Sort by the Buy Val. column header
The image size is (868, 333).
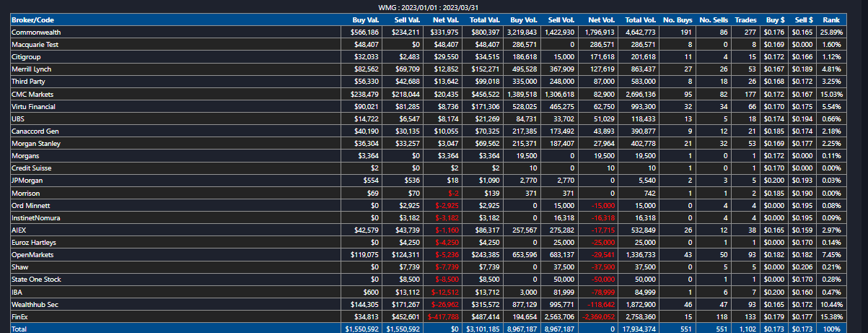pos(361,20)
